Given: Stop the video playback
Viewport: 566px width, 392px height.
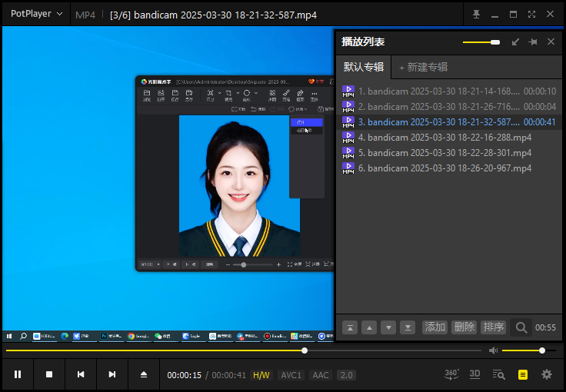Looking at the screenshot, I should (x=49, y=374).
